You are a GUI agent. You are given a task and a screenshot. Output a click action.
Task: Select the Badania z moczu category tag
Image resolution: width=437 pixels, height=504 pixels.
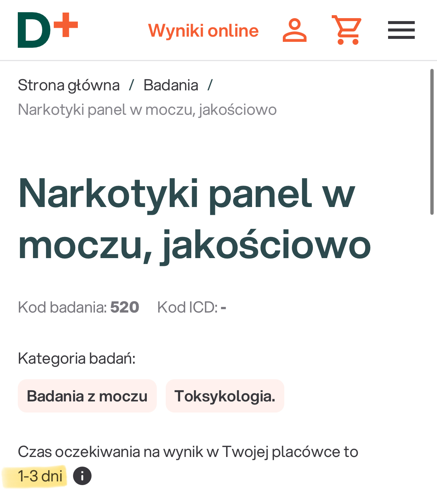tap(87, 396)
